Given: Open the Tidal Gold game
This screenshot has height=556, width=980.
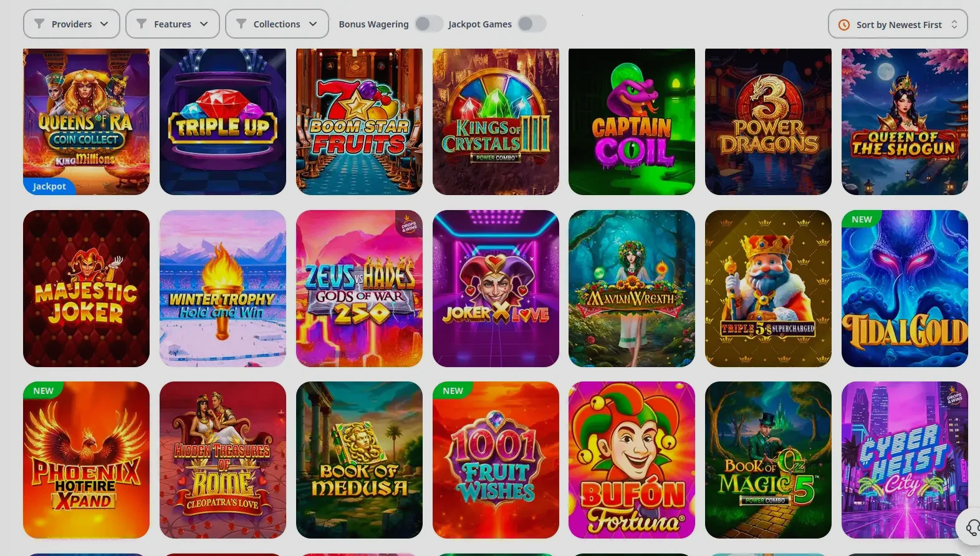Looking at the screenshot, I should [x=905, y=289].
